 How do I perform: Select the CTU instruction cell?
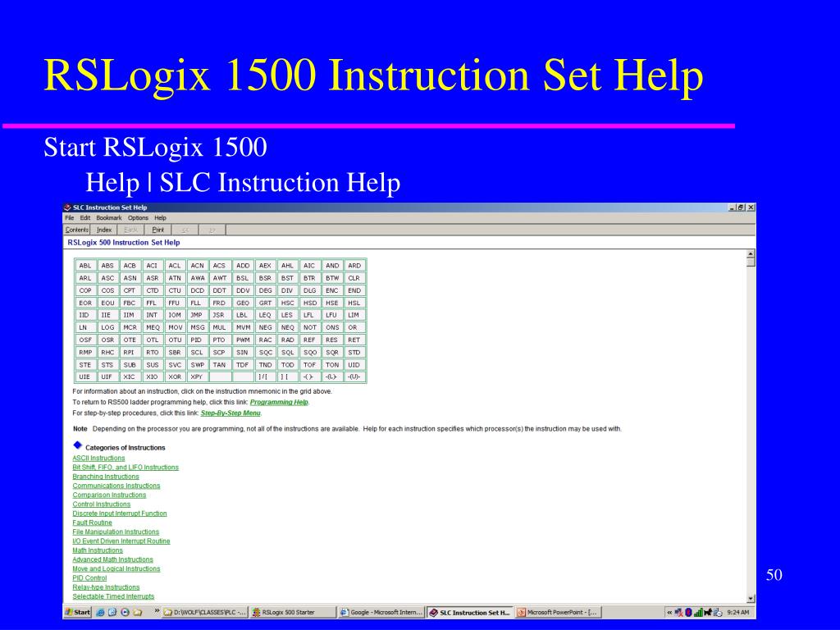click(x=175, y=290)
